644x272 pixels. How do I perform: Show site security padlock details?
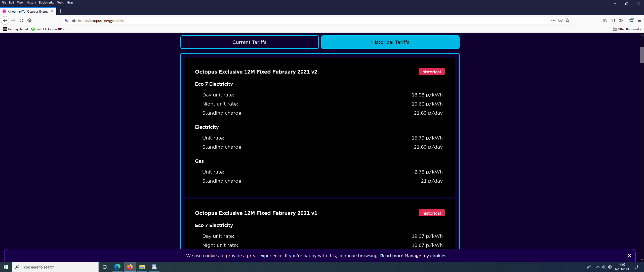point(74,20)
